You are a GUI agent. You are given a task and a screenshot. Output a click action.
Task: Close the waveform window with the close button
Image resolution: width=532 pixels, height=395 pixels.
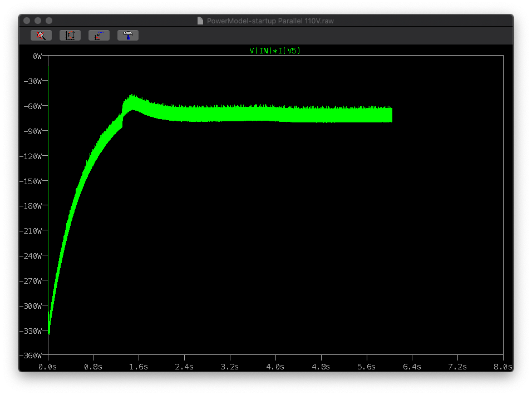[x=27, y=21]
